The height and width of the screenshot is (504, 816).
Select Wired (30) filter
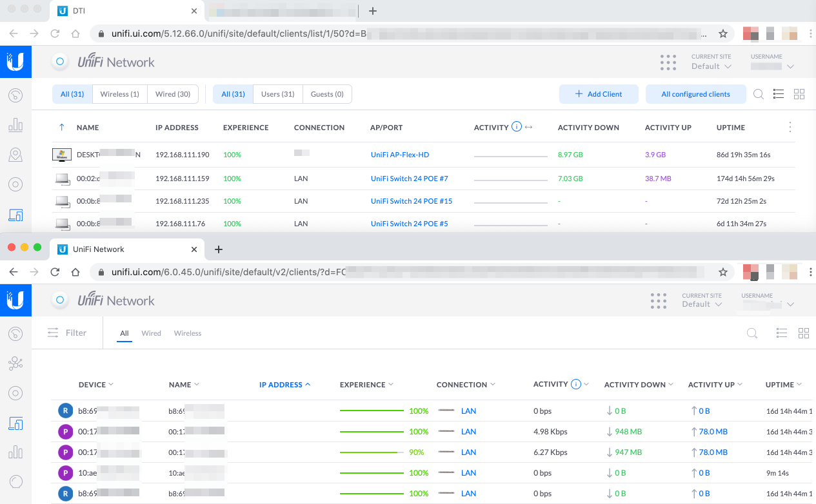[173, 94]
